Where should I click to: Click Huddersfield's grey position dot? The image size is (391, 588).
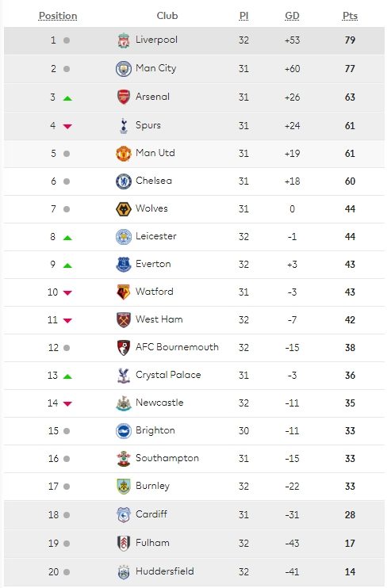pos(67,572)
